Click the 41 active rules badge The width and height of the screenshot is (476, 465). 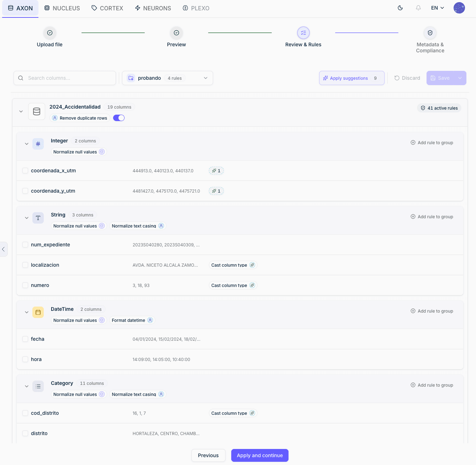439,108
